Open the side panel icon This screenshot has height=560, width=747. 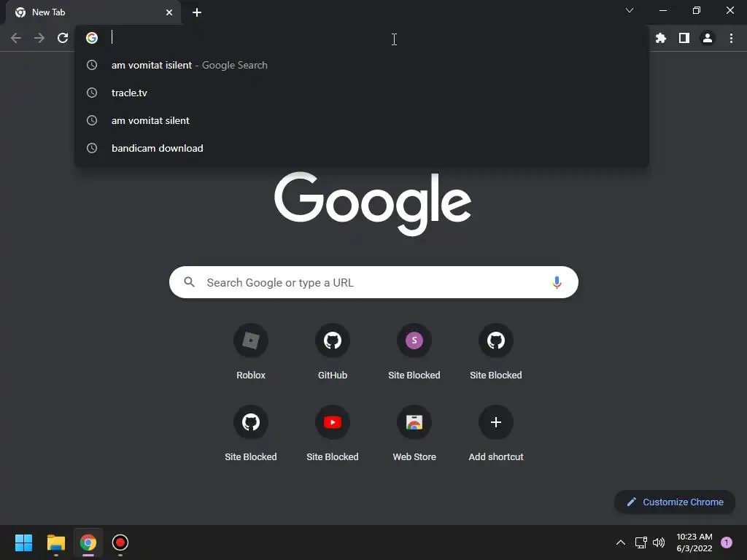[x=684, y=38]
